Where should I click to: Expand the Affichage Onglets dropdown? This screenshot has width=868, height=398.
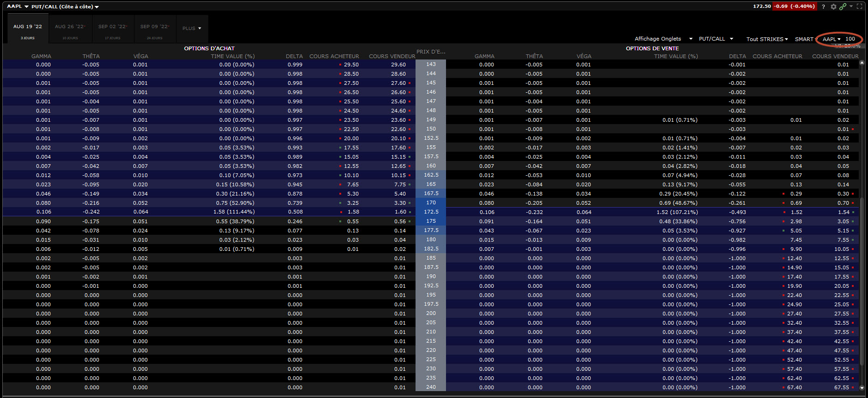(x=663, y=39)
